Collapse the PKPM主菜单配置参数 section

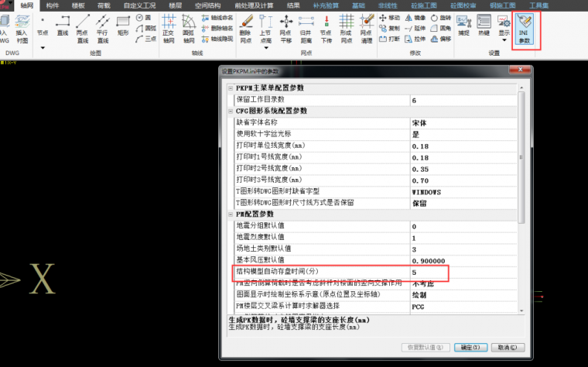[231, 89]
